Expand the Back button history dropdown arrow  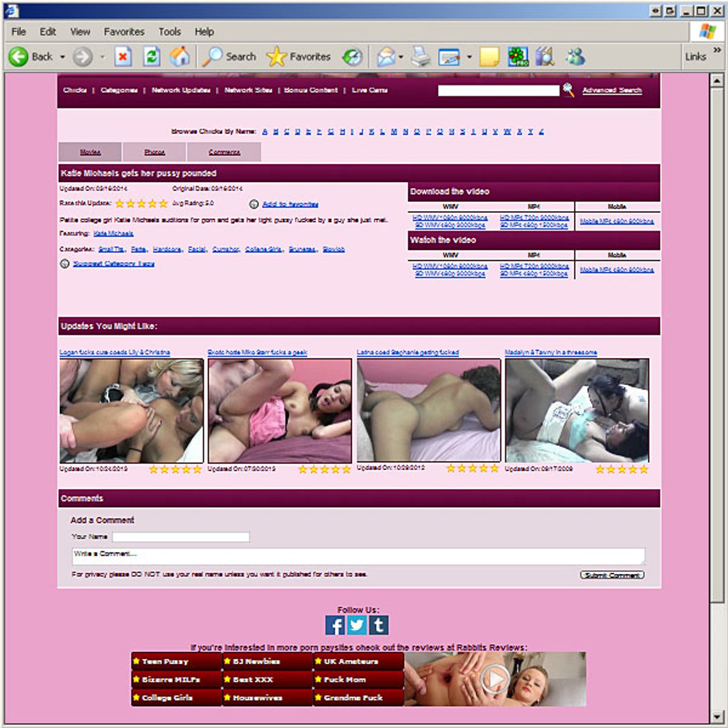63,57
